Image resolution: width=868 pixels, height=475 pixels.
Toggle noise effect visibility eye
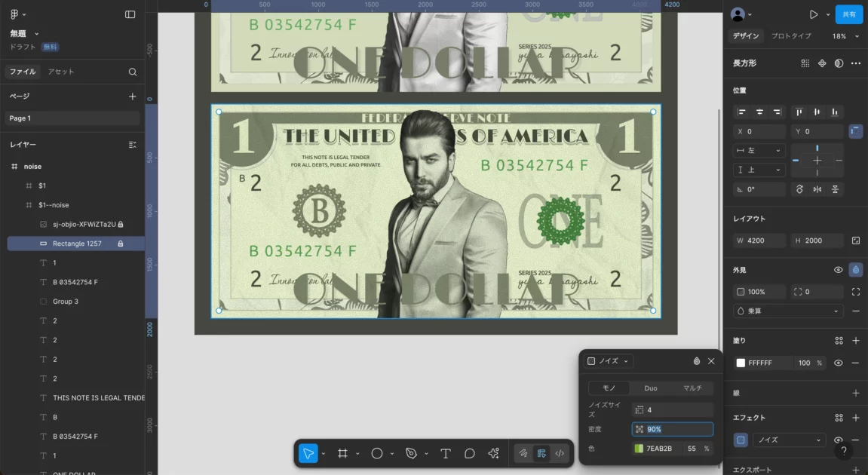tap(839, 440)
